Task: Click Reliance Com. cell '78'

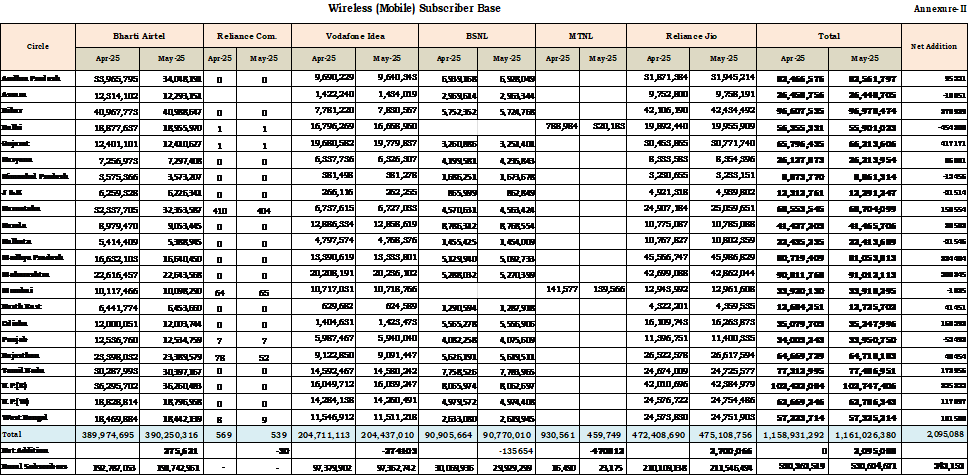Action: [220, 357]
